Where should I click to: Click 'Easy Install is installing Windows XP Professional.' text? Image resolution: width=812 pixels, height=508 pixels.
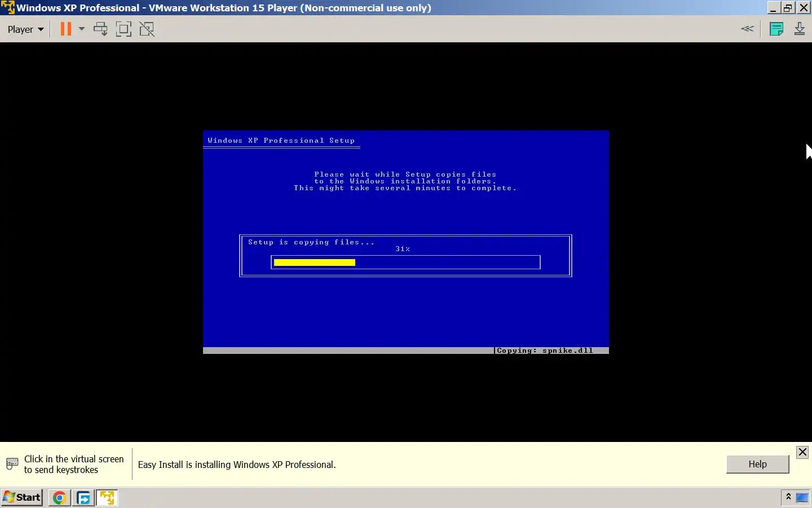coord(237,465)
